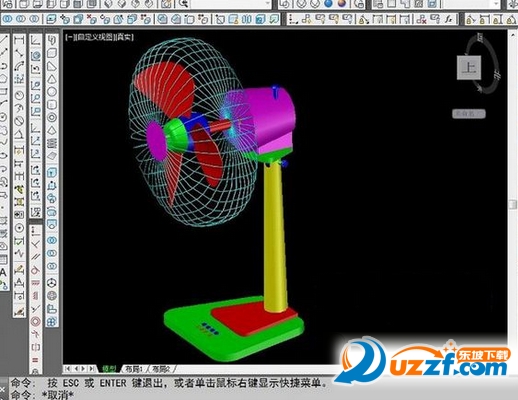The height and width of the screenshot is (400, 518).
Task: Click the World UCS globe icon
Action: [36, 56]
